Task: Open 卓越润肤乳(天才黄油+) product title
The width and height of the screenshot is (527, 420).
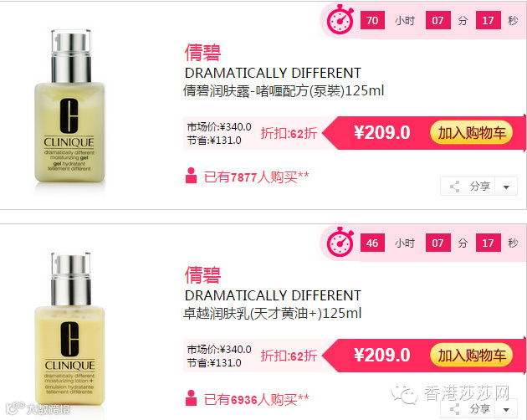Action: [x=272, y=314]
